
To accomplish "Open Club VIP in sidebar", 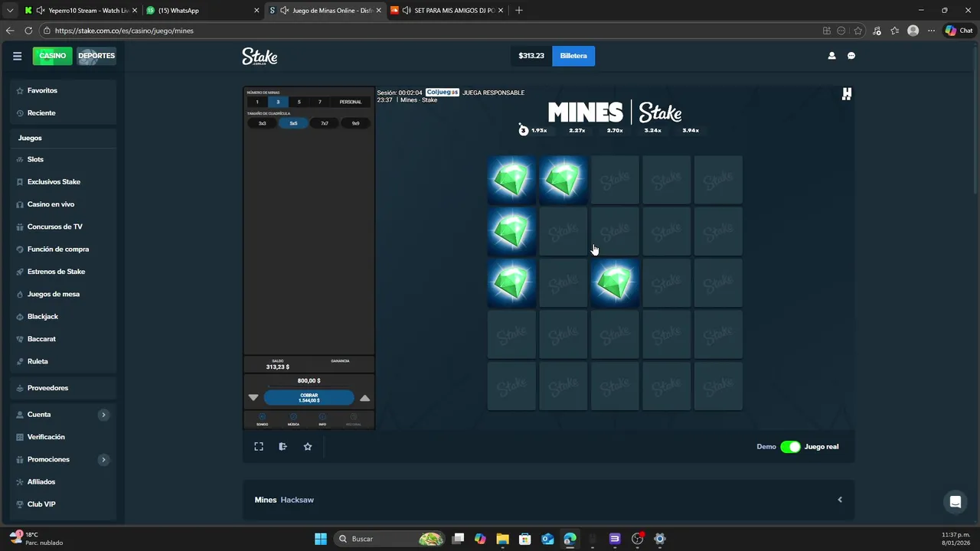I will pos(41,504).
